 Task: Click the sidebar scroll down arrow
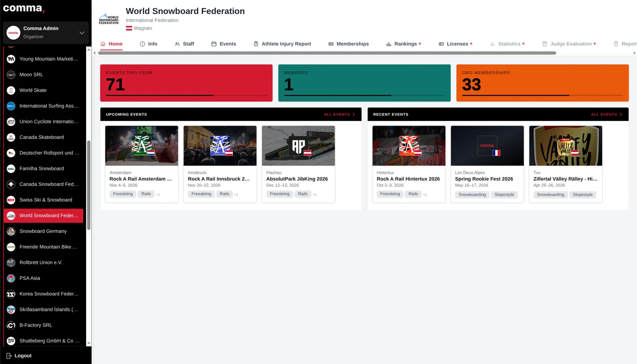click(x=89, y=343)
